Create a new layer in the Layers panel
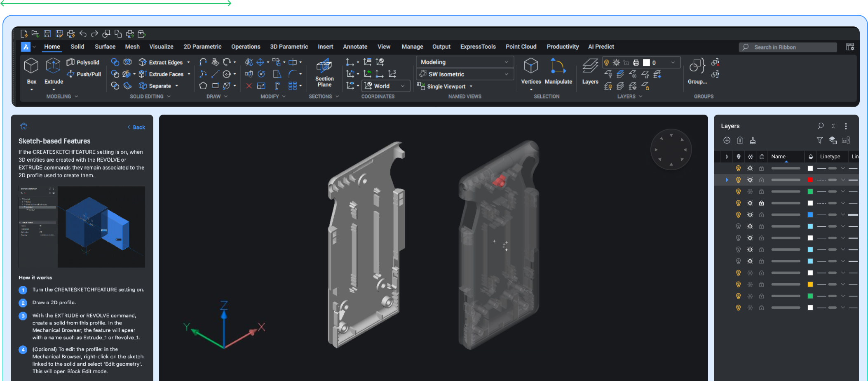868x381 pixels. pyautogui.click(x=727, y=140)
